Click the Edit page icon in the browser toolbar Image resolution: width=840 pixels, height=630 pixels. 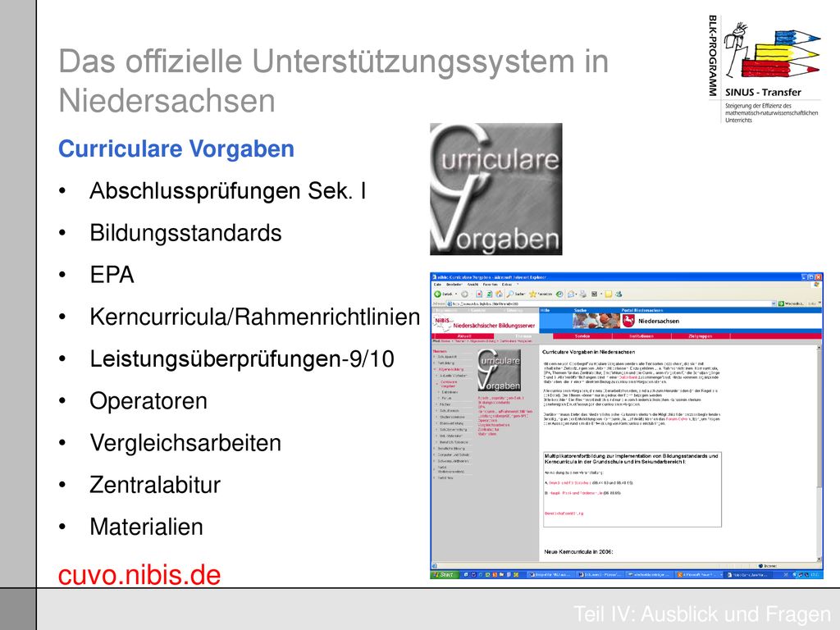(x=594, y=294)
